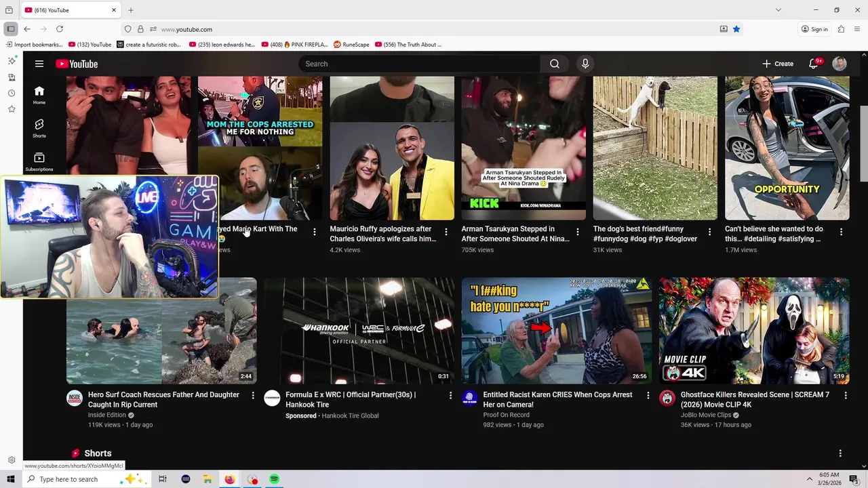
Task: Open the Inside Edition channel link
Action: (107, 415)
